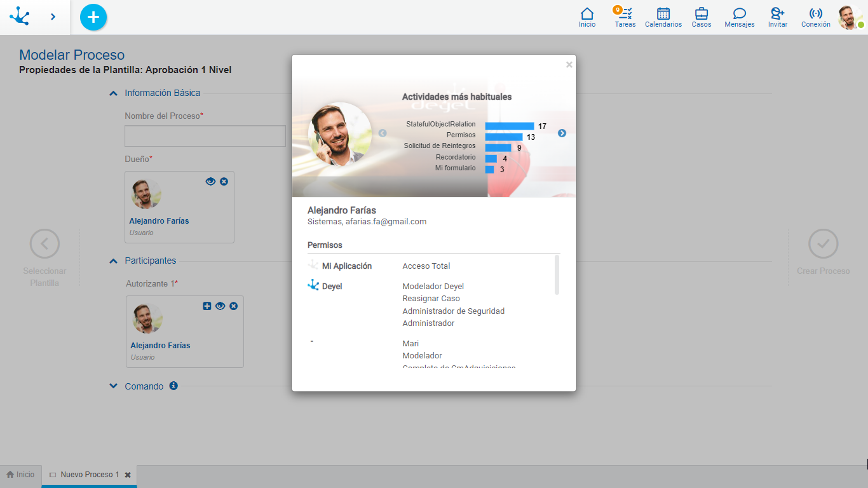Open the Mensajes chat icon
Screen dimensions: 868x488
coord(739,17)
